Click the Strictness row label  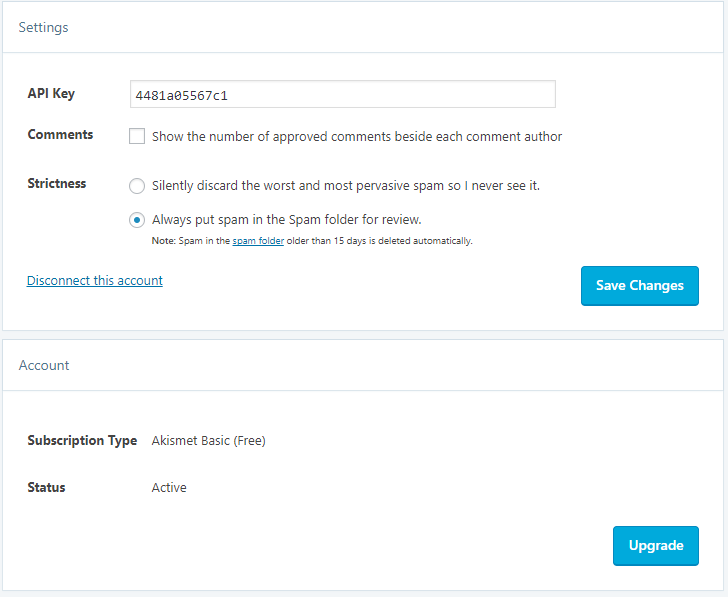click(x=57, y=183)
